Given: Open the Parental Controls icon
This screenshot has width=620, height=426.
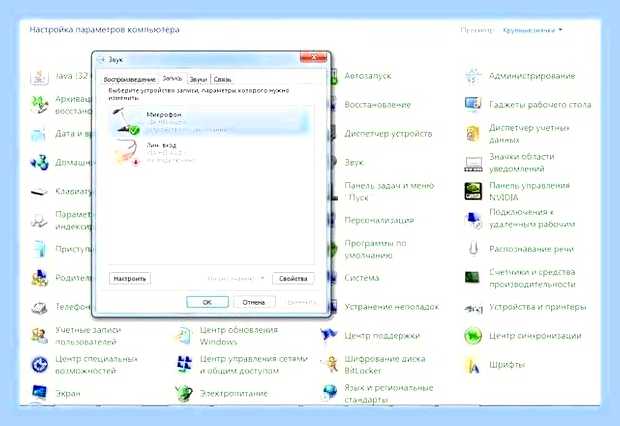Looking at the screenshot, I should click(x=40, y=278).
